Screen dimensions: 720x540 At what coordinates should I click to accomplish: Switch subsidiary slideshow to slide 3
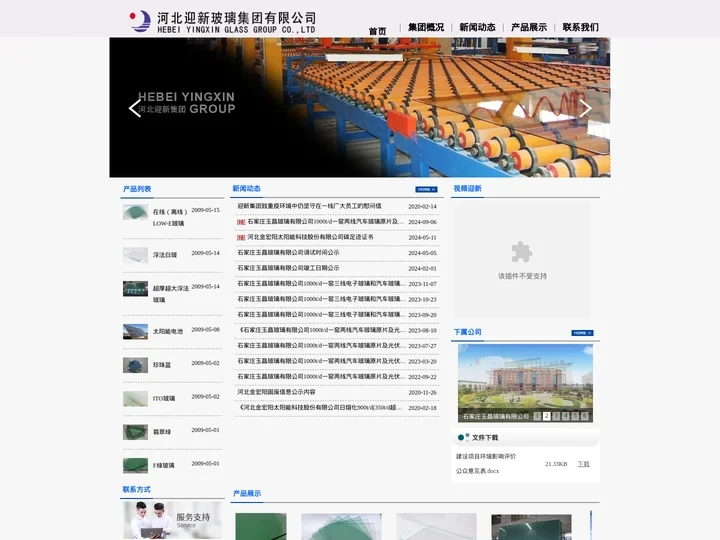556,416
